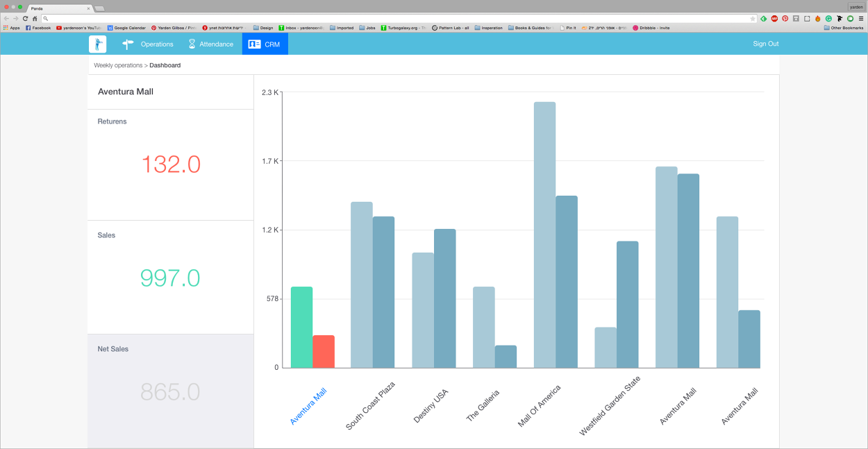Click the Pinterest extension icon
This screenshot has width=868, height=449.
point(785,18)
